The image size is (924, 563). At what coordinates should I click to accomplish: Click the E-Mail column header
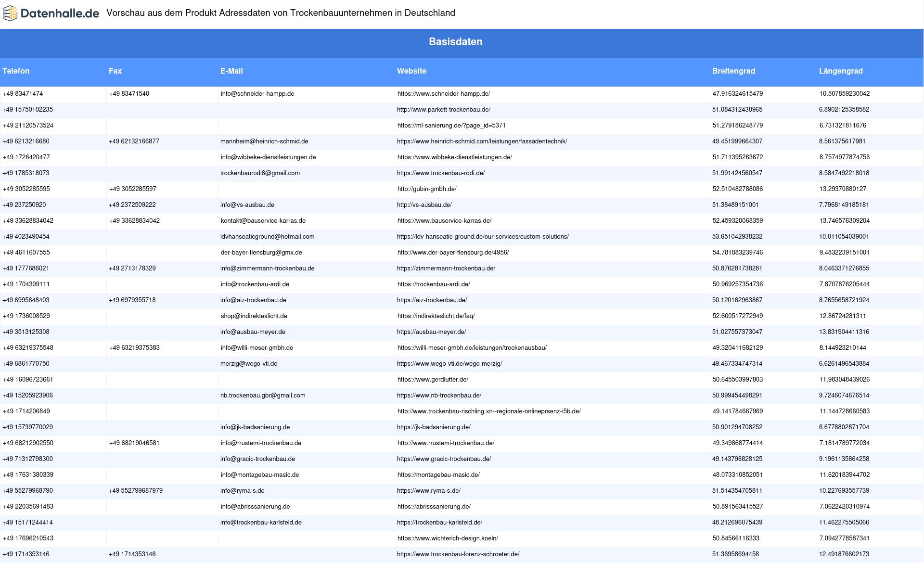pyautogui.click(x=231, y=71)
